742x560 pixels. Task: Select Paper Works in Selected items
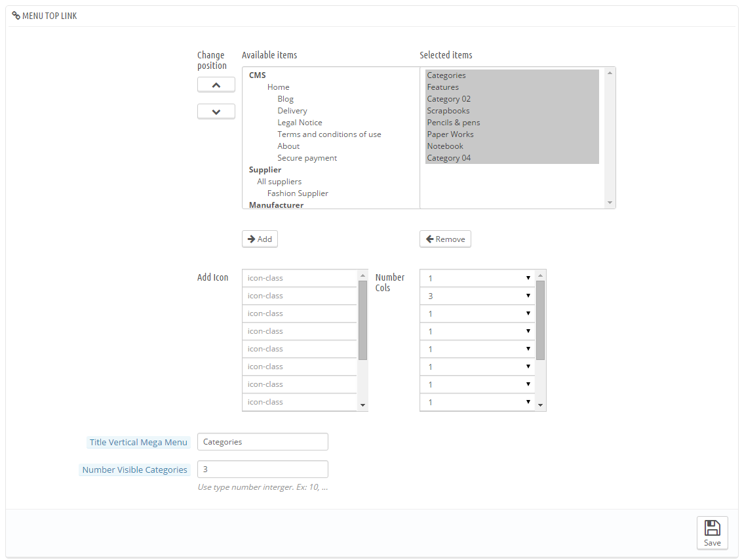(512, 134)
